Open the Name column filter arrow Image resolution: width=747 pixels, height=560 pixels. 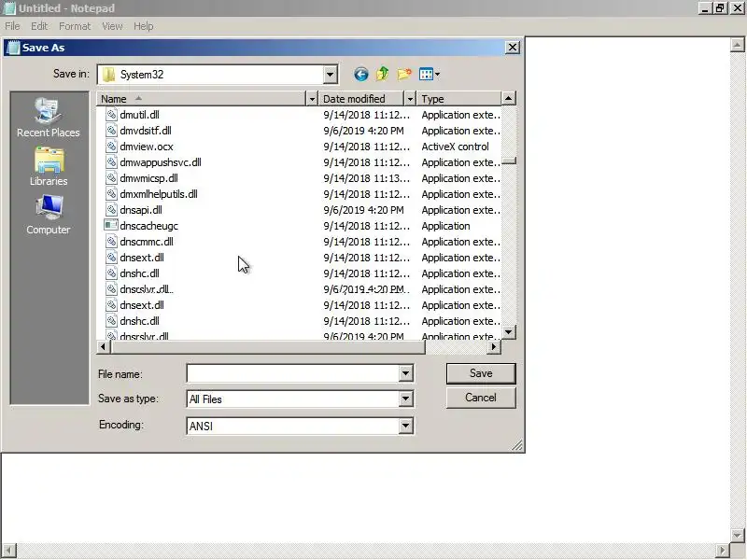point(312,99)
